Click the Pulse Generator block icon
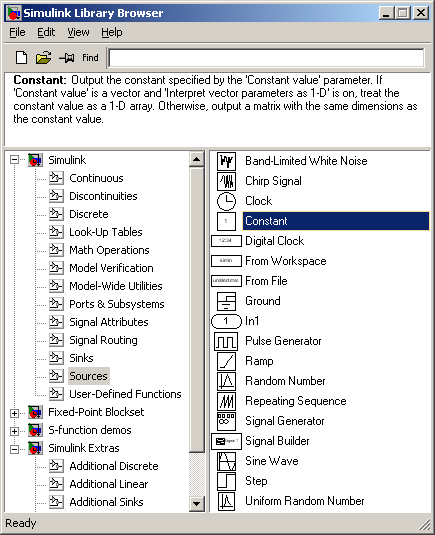 226,341
